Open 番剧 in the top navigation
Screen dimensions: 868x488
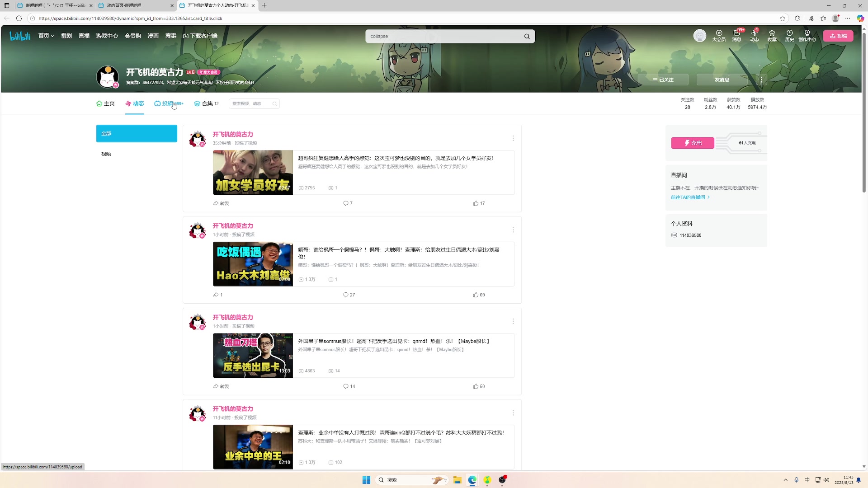pyautogui.click(x=66, y=36)
